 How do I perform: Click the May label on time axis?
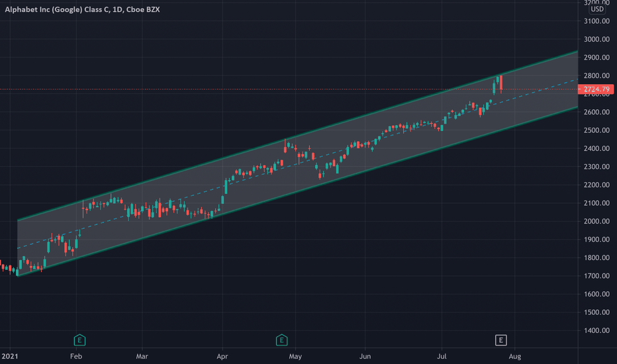coord(295,356)
